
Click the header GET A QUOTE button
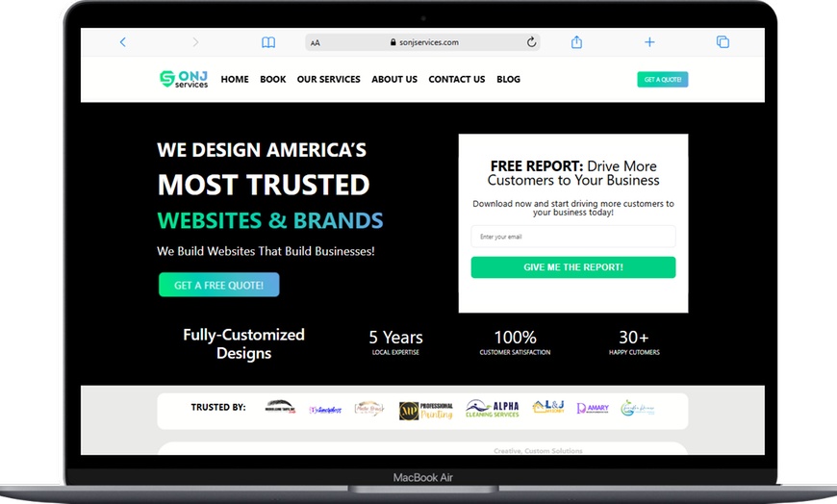(x=663, y=80)
